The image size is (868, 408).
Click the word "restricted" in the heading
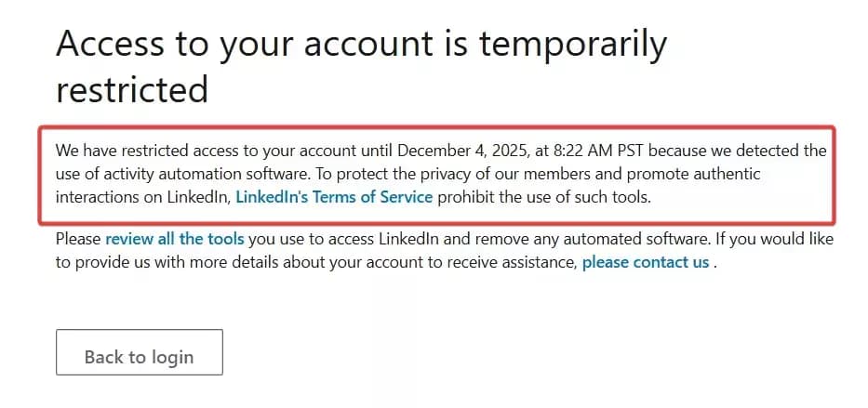131,89
